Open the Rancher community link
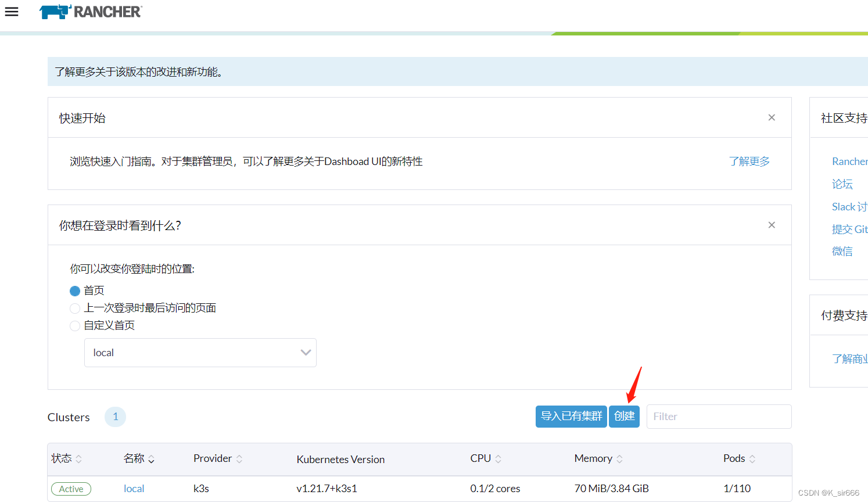This screenshot has width=868, height=502. pos(850,162)
